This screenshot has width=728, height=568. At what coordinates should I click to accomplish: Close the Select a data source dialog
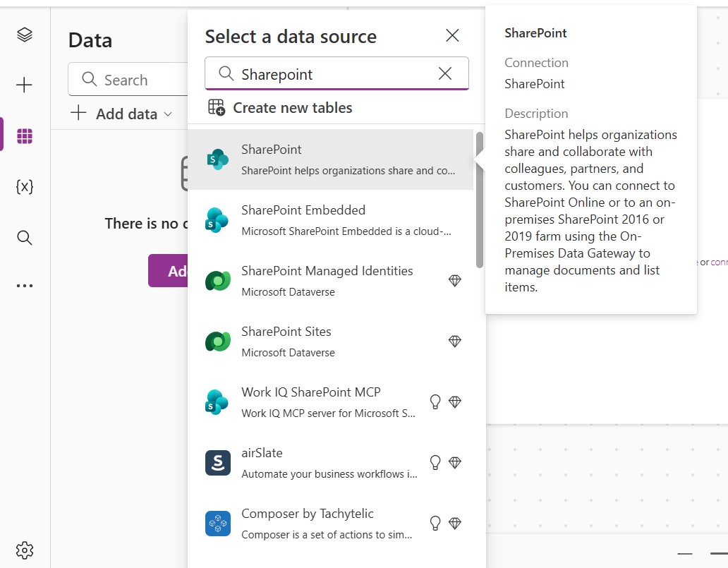pos(452,35)
